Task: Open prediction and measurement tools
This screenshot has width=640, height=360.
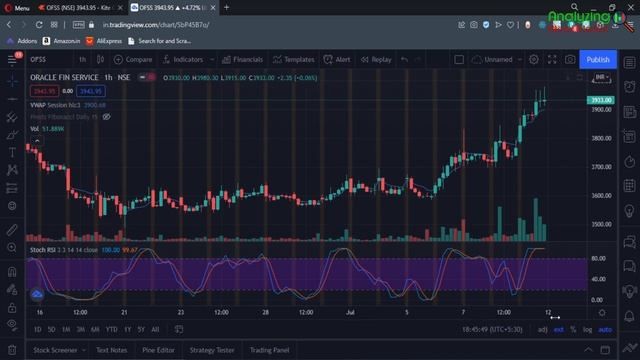Action: pos(12,188)
